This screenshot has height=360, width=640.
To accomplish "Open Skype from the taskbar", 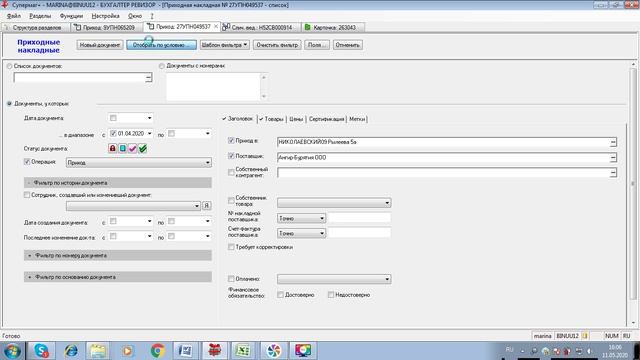I will point(41,350).
